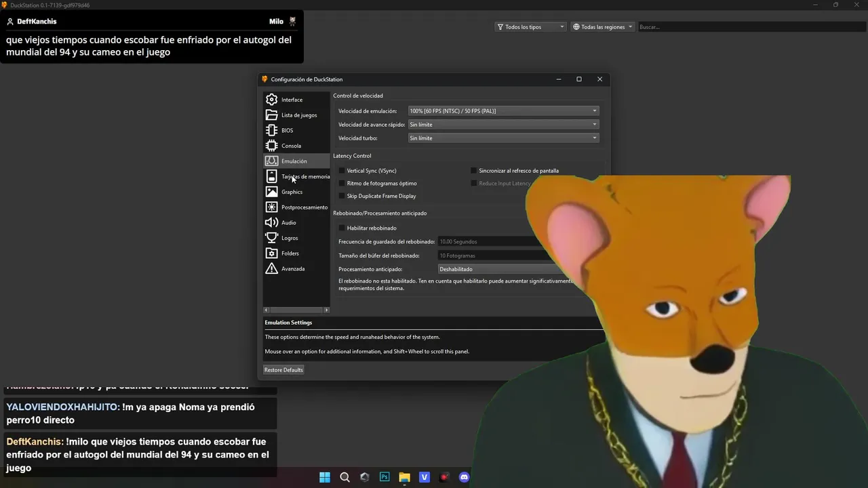Viewport: 868px width, 488px height.
Task: Open the blue V app in taskbar
Action: 425,477
